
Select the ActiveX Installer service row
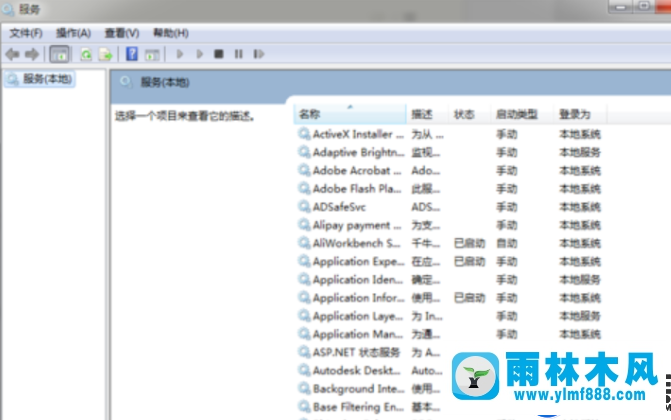point(449,134)
